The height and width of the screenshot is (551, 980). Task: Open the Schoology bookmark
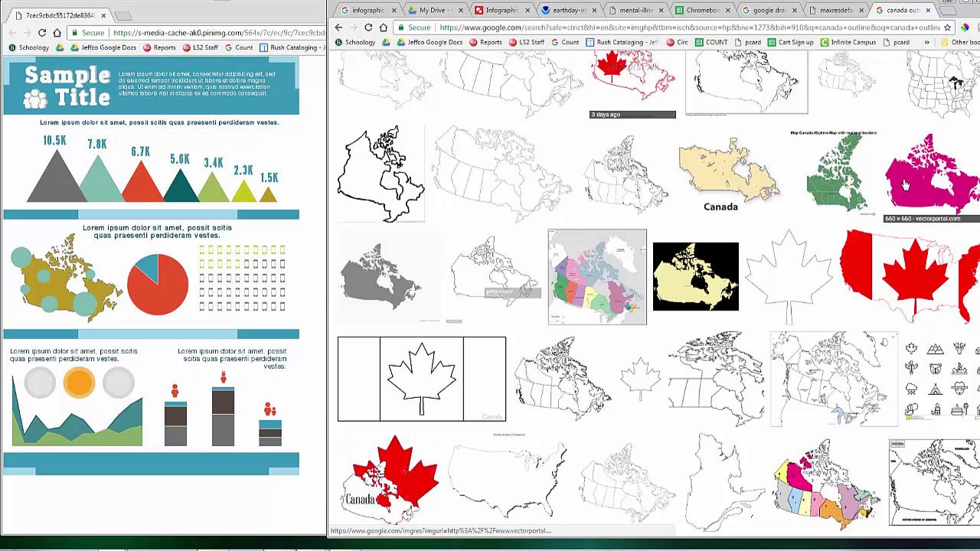(x=357, y=42)
